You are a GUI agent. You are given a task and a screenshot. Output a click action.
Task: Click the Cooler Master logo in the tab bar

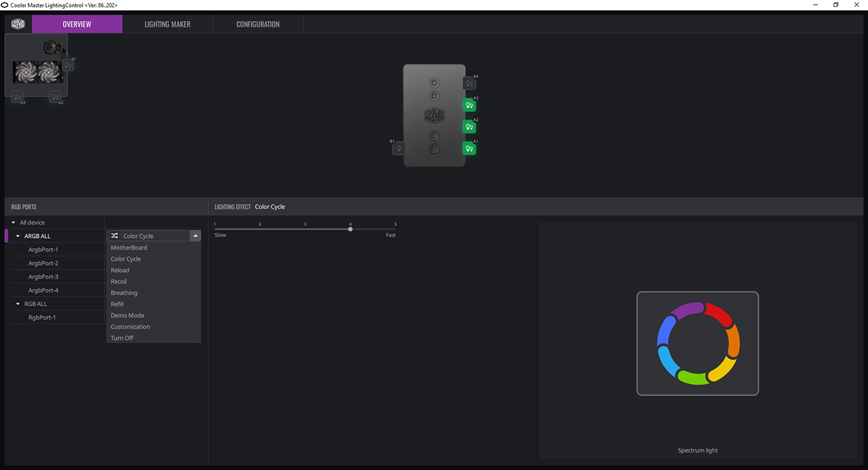point(18,24)
